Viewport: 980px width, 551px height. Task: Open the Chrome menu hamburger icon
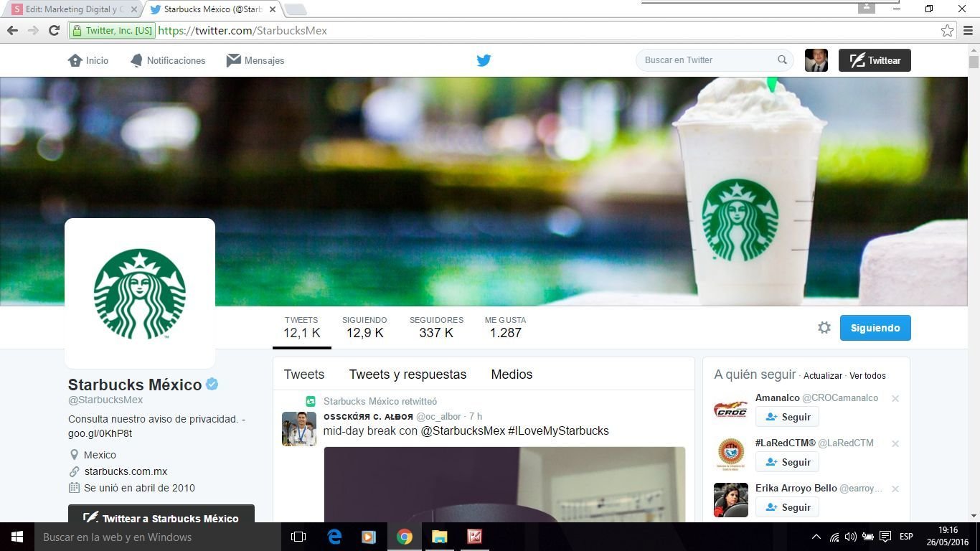(968, 30)
